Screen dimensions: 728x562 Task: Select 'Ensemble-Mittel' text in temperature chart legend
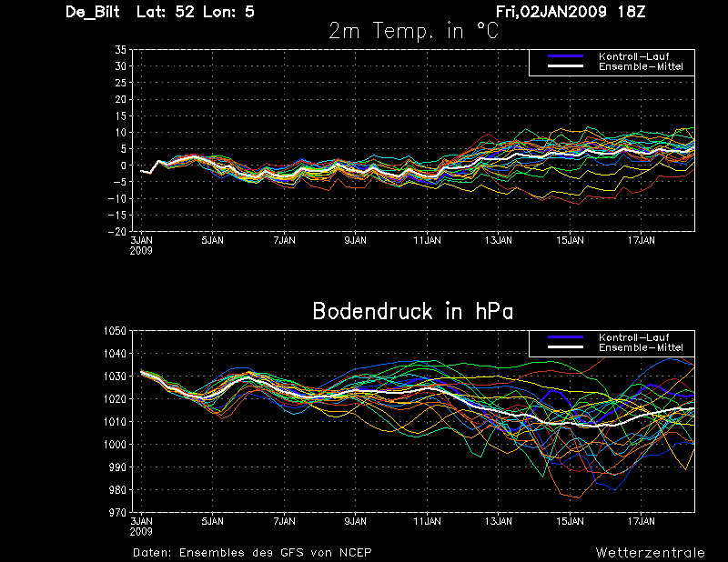click(x=641, y=66)
